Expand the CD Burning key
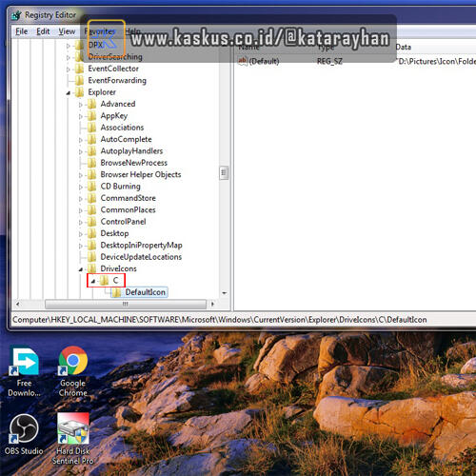 click(81, 187)
